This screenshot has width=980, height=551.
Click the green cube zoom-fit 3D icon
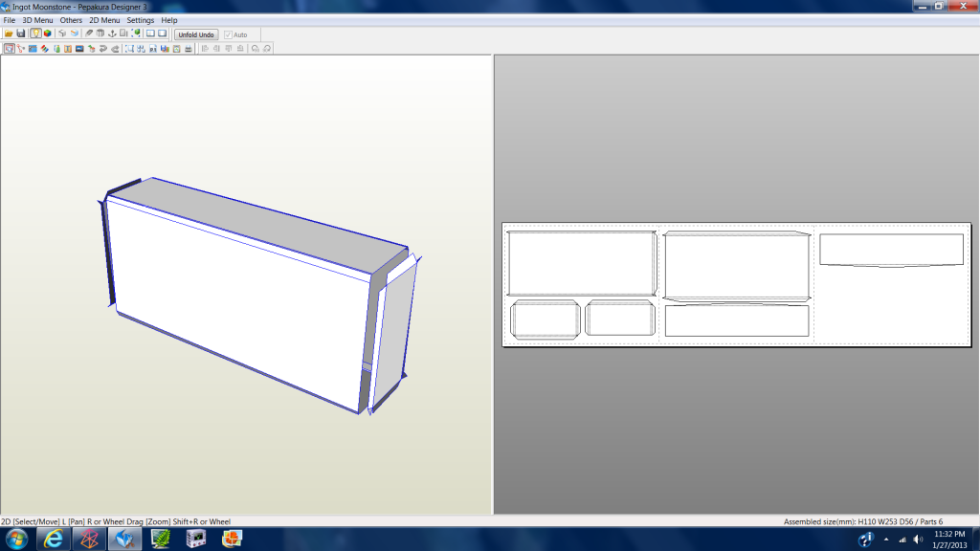(136, 33)
